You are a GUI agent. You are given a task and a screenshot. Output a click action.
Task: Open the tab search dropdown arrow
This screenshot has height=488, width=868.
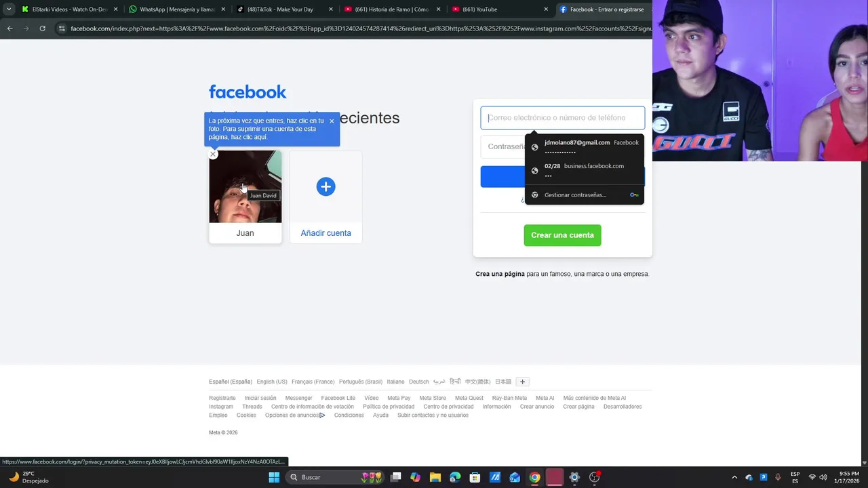(9, 9)
